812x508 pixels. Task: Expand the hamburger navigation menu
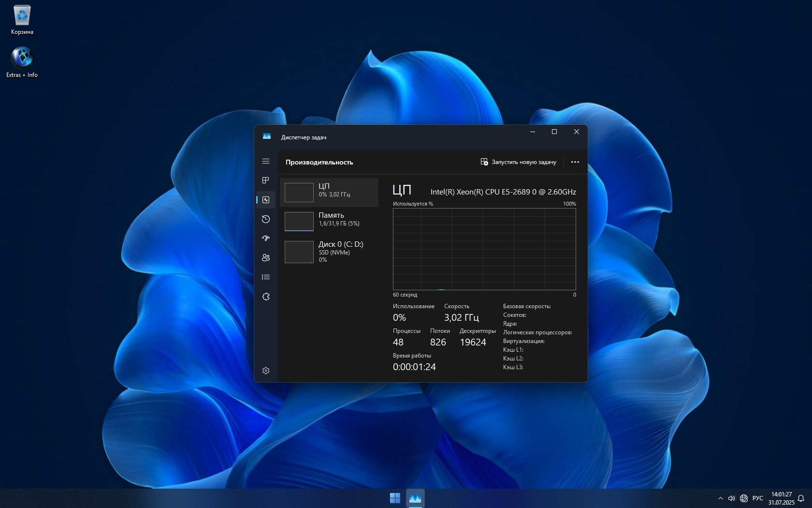click(265, 161)
